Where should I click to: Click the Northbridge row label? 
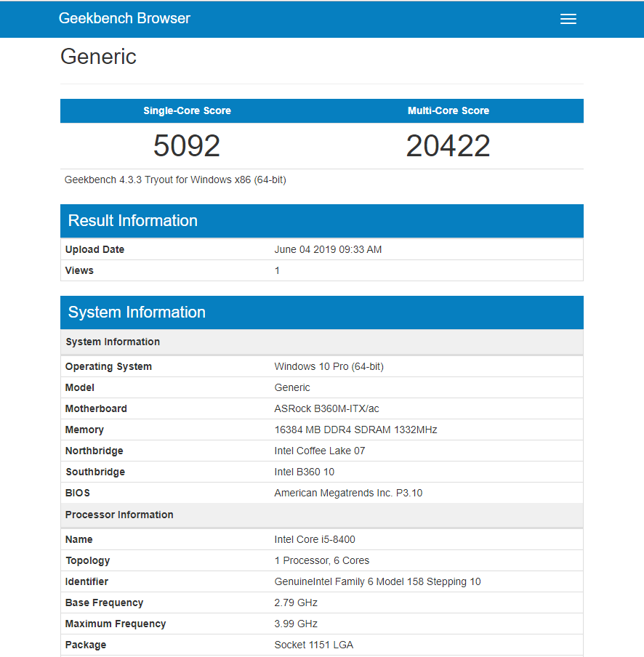pos(94,451)
